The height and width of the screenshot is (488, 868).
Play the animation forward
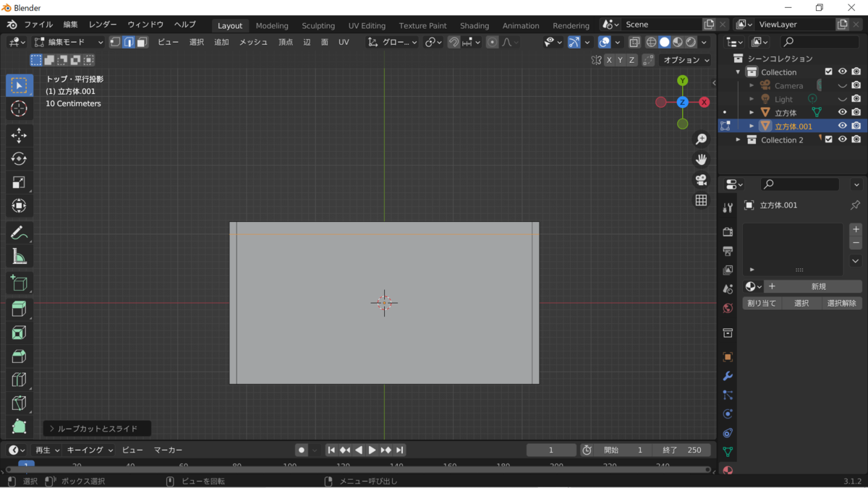click(x=372, y=450)
